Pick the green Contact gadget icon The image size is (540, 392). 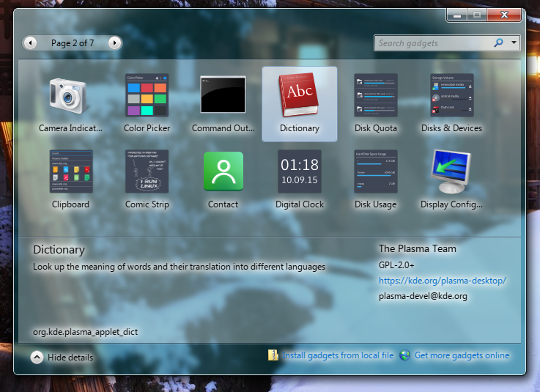223,171
